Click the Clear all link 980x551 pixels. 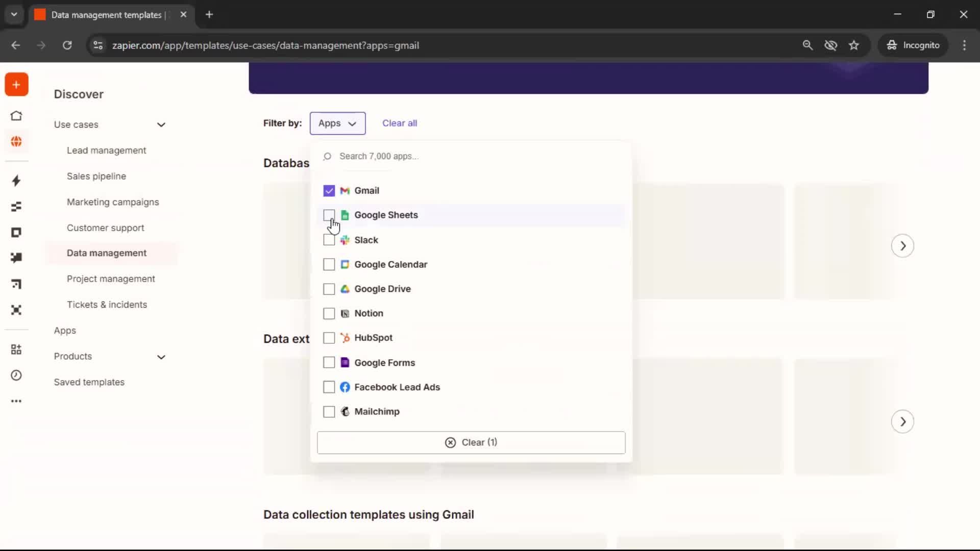click(x=400, y=123)
